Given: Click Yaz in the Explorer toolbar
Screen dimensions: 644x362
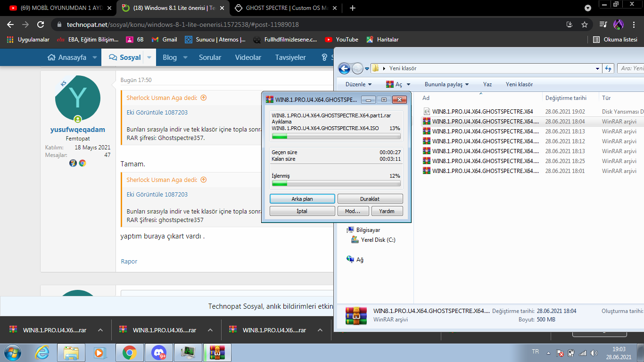Looking at the screenshot, I should [487, 84].
